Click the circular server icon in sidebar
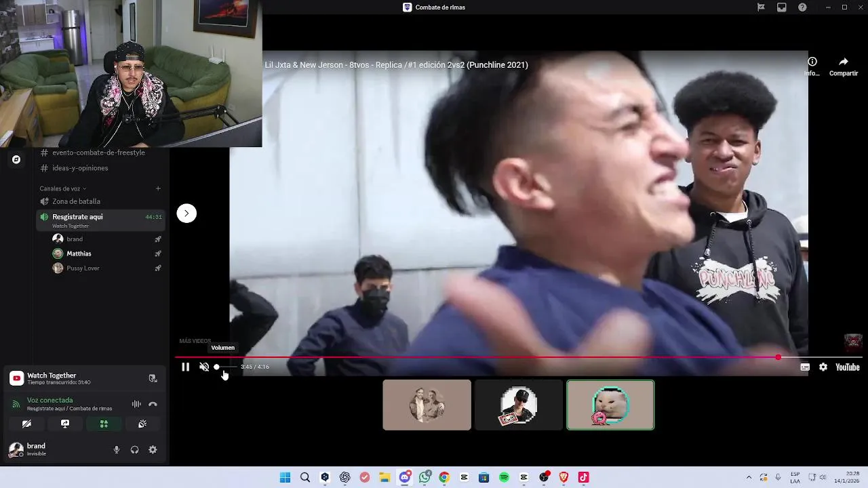Image resolution: width=868 pixels, height=488 pixels. pos(16,159)
